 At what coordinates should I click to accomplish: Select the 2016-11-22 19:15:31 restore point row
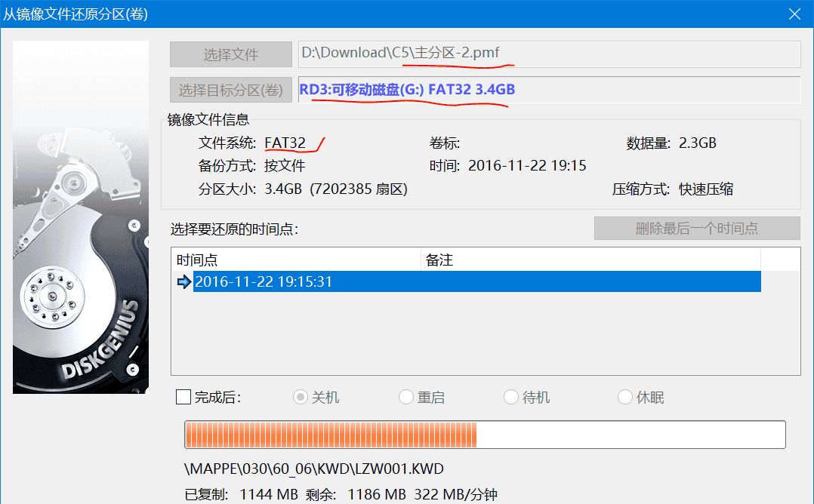[476, 282]
